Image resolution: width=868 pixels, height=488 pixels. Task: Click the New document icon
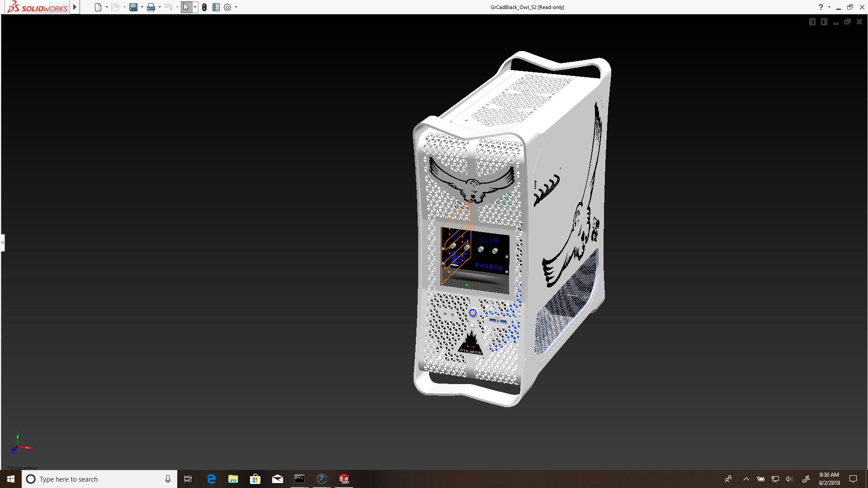[98, 7]
